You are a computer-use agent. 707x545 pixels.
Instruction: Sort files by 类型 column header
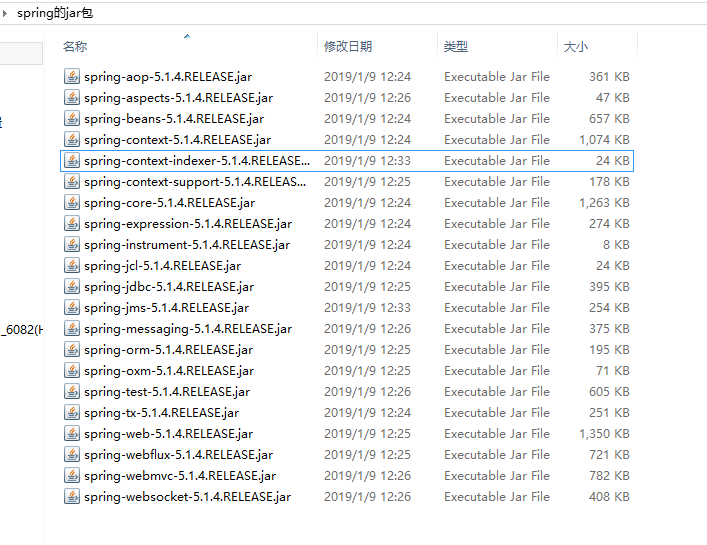[x=455, y=46]
